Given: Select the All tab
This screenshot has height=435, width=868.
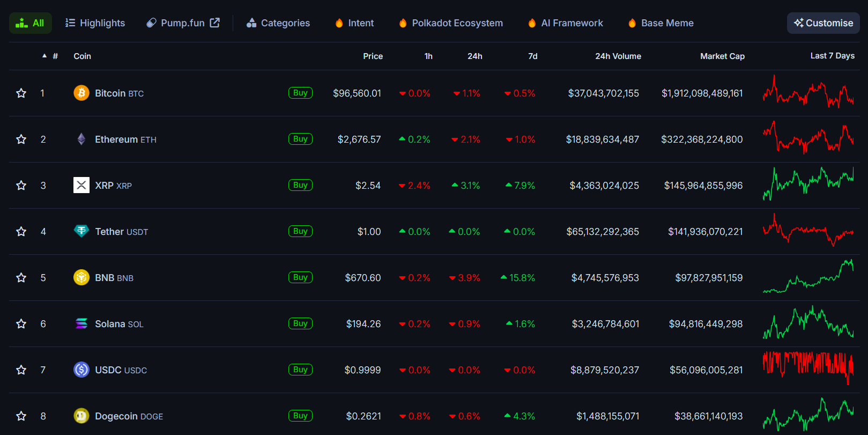Looking at the screenshot, I should point(31,23).
